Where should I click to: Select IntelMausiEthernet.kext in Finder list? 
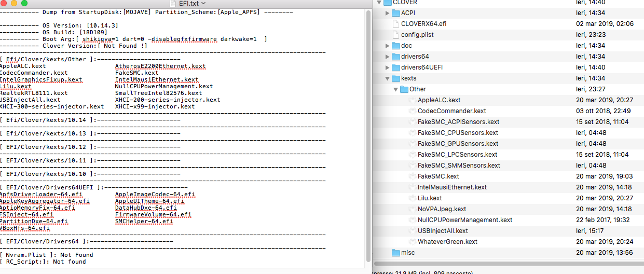point(452,187)
